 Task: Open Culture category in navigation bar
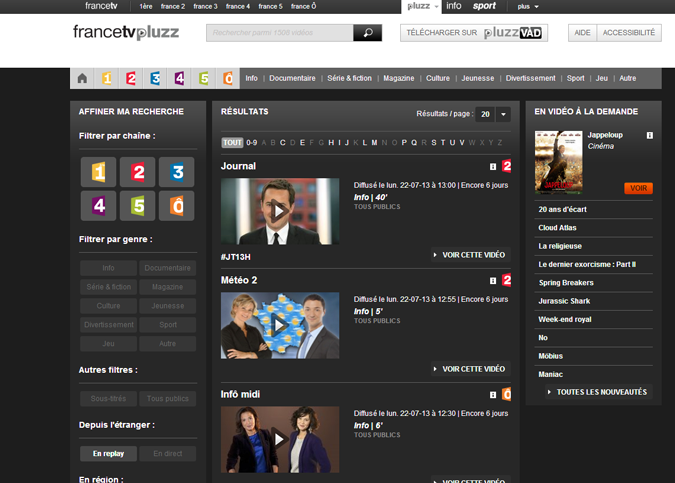coord(438,78)
